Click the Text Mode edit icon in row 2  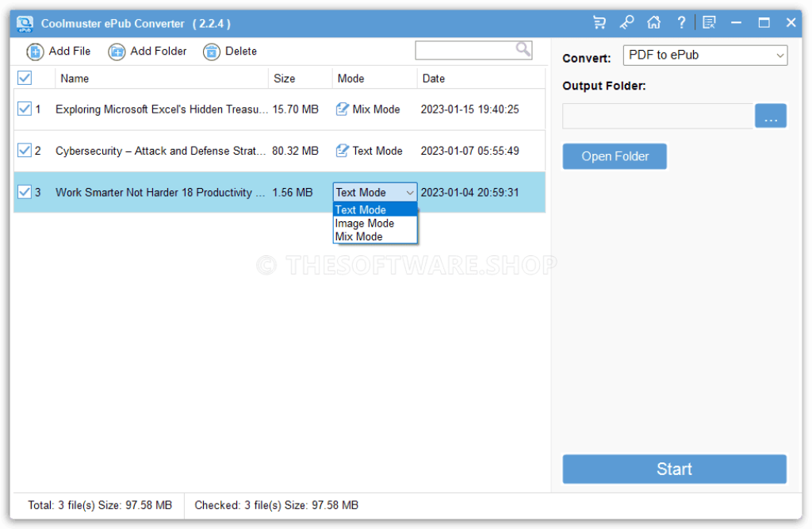[342, 150]
